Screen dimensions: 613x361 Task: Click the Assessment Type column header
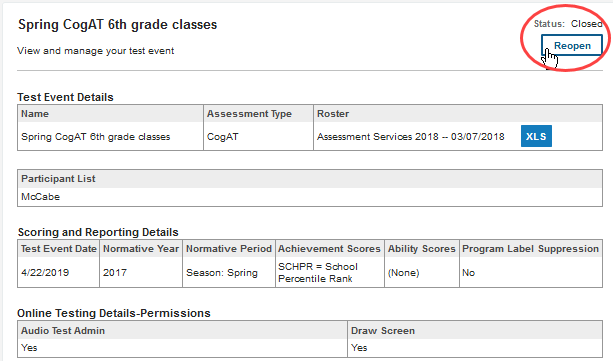tap(249, 114)
